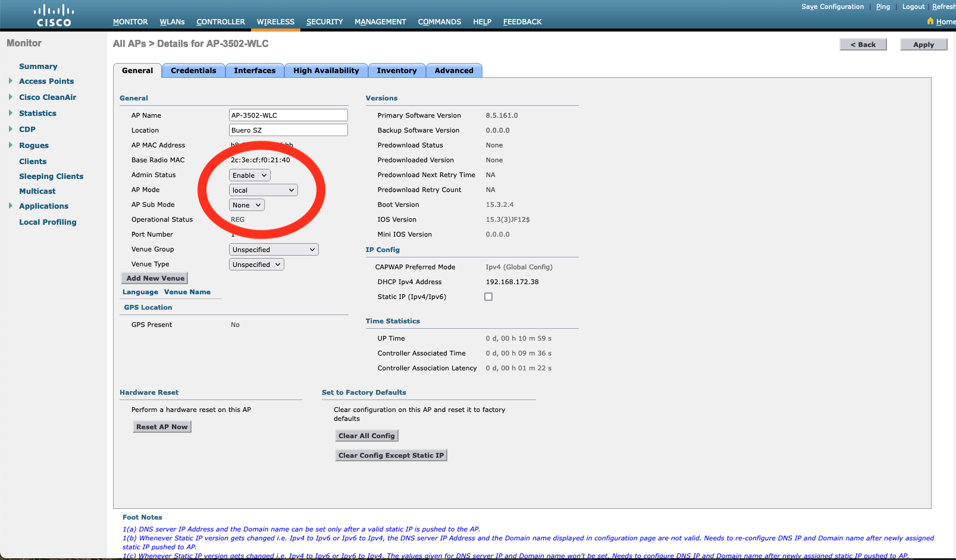Open the Venue Group dropdown
The width and height of the screenshot is (956, 560).
[274, 250]
